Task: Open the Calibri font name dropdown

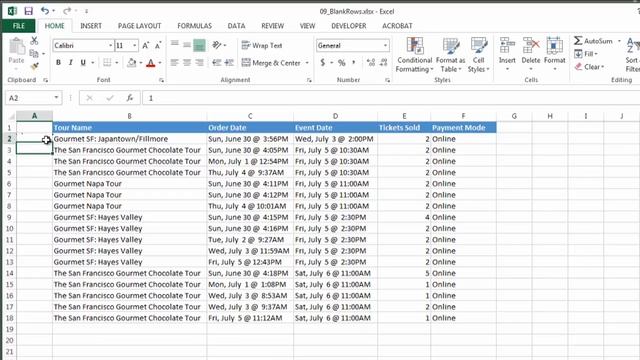Action: tap(110, 45)
